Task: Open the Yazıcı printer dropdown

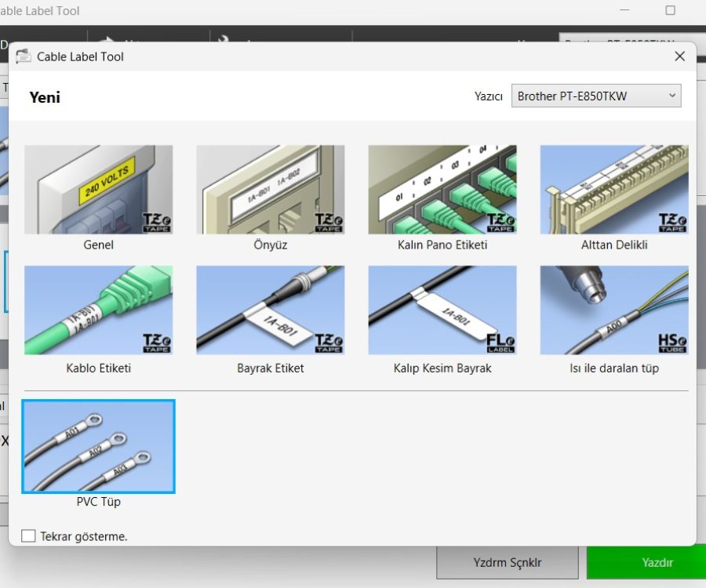Action: coord(596,96)
